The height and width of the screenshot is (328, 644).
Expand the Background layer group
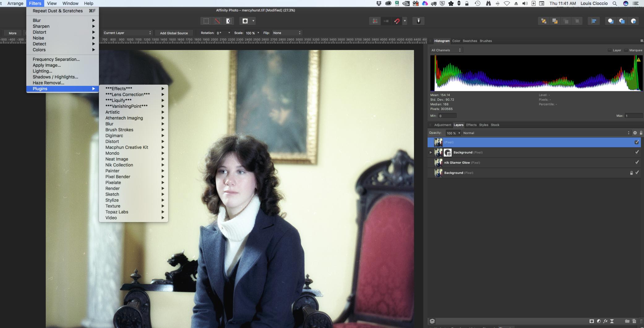coord(431,152)
